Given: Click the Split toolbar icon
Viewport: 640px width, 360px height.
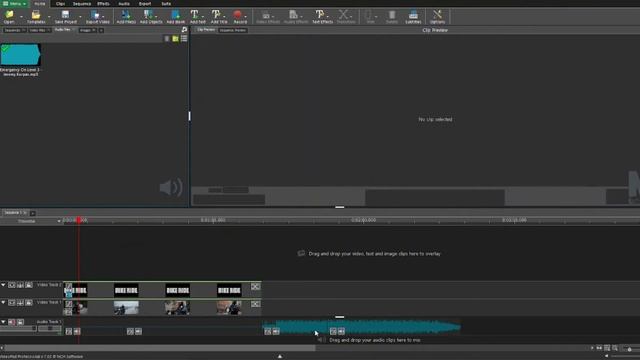Looking at the screenshot, I should pos(369,15).
